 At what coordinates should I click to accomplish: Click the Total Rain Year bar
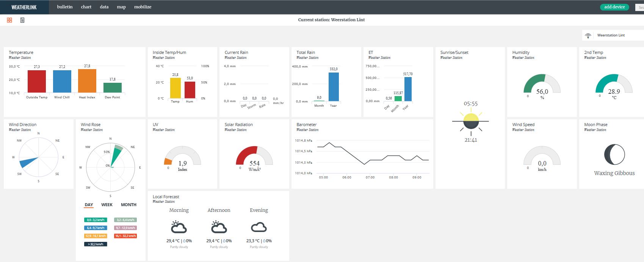coord(334,87)
